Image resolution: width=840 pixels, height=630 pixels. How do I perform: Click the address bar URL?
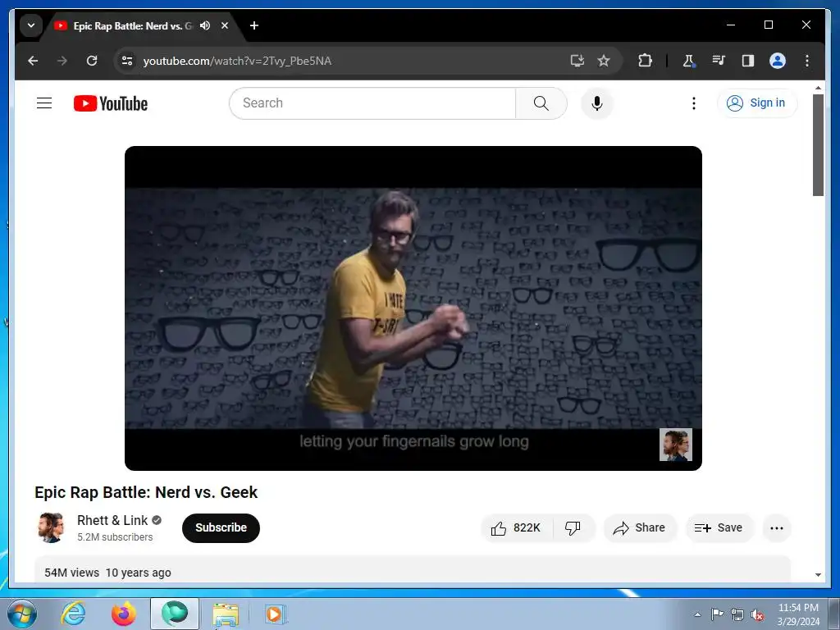point(237,61)
